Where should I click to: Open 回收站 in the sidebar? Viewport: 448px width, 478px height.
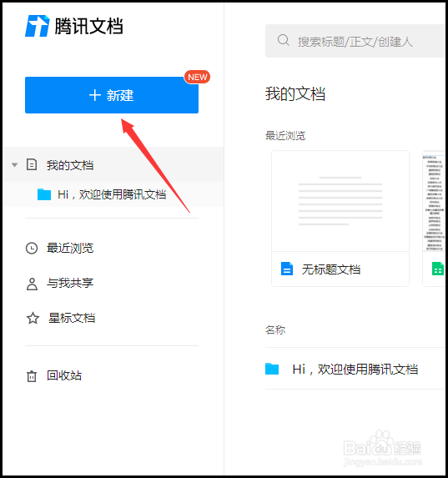64,375
